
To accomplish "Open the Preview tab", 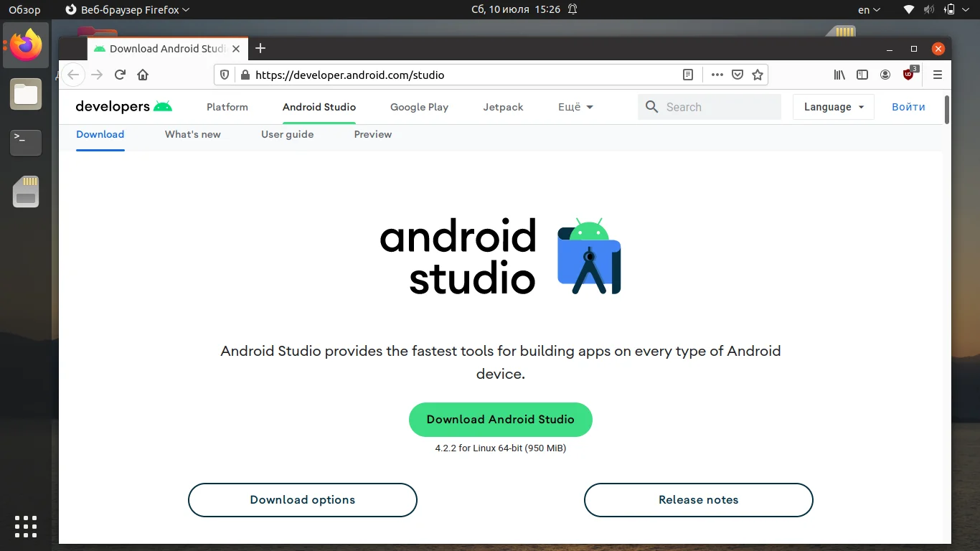I will 373,134.
